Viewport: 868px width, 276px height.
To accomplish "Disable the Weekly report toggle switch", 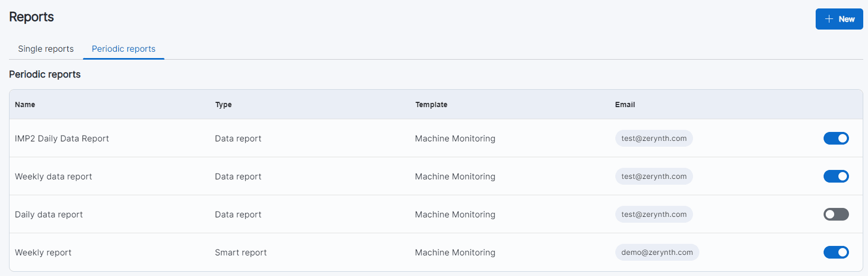I will [836, 252].
